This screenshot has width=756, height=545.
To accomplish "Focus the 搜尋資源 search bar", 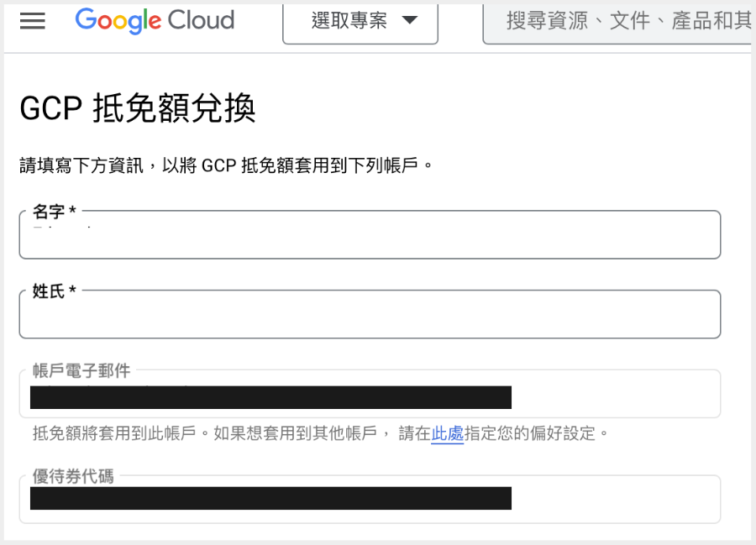I will [622, 21].
